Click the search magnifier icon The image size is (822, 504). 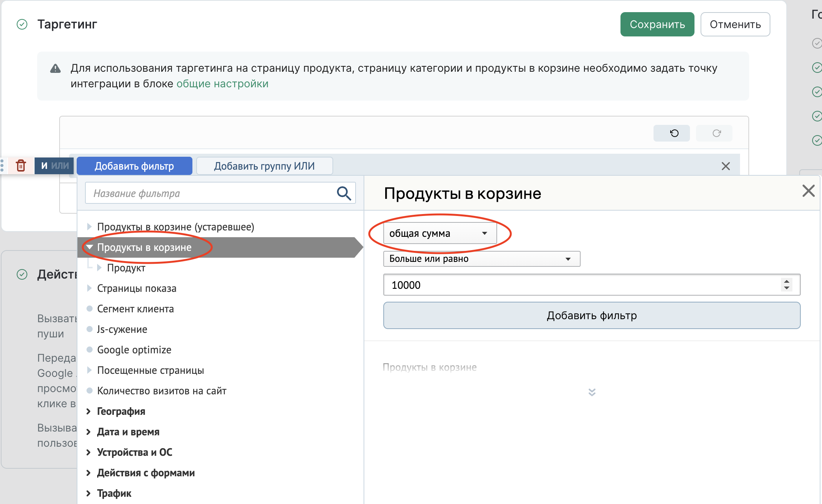coord(344,193)
